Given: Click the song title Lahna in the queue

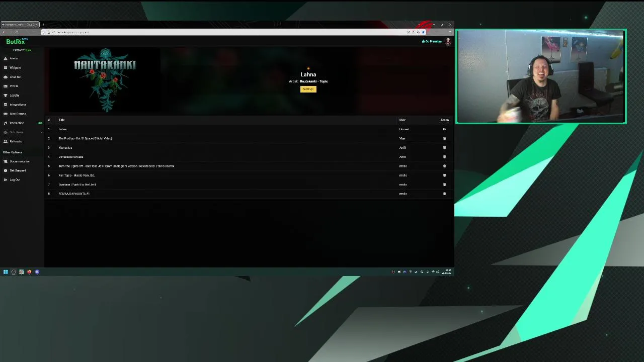Looking at the screenshot, I should (62, 129).
